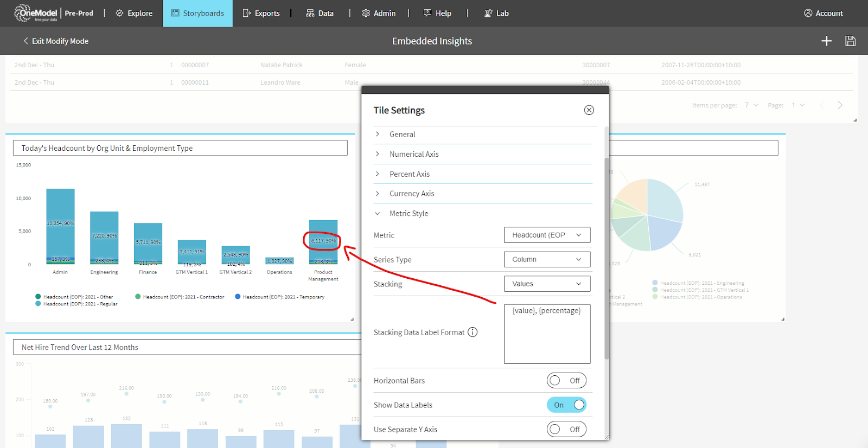Open the Account menu
This screenshot has width=868, height=448.
tap(823, 13)
